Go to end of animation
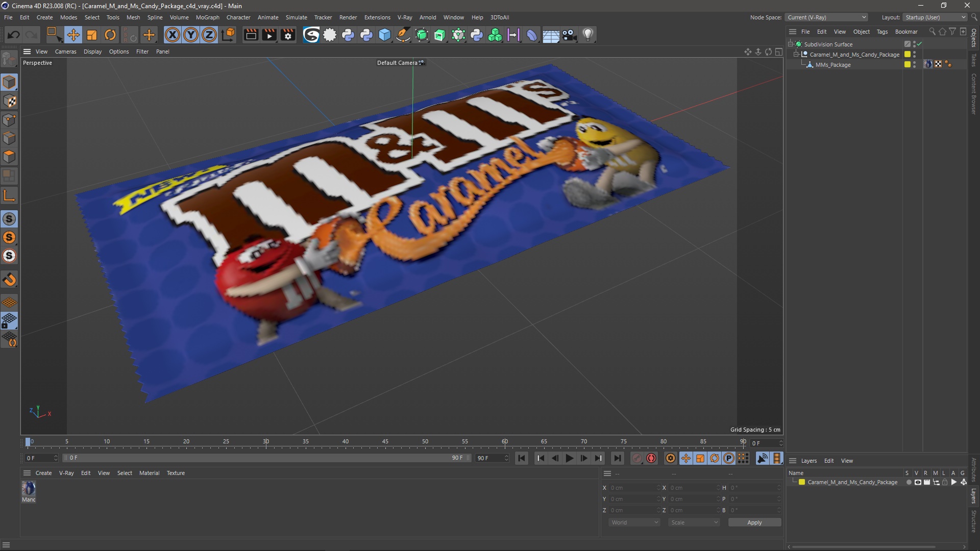The width and height of the screenshot is (980, 551). tap(617, 458)
